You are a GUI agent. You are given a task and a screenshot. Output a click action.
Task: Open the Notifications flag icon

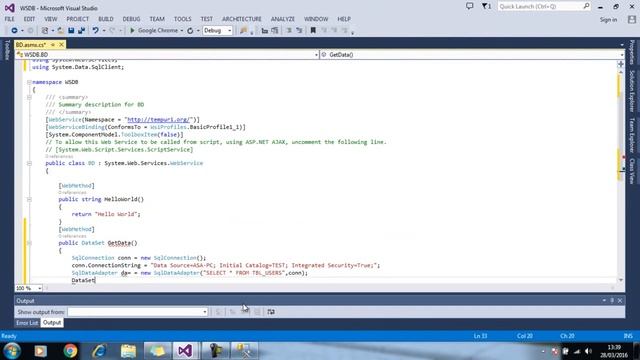point(486,6)
